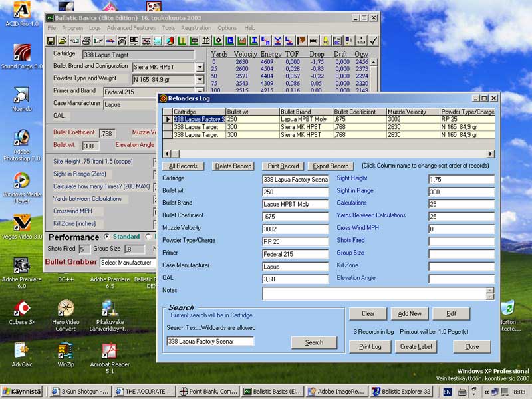Click the mountain chart toolbar icon

(242, 41)
